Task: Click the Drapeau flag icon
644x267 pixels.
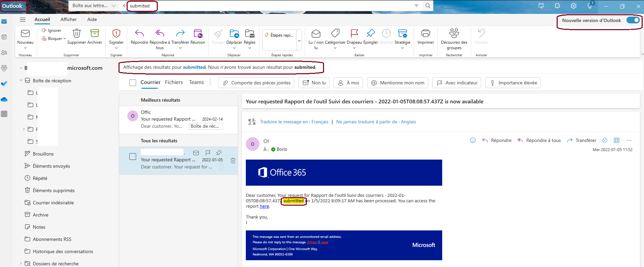Action: click(x=355, y=33)
